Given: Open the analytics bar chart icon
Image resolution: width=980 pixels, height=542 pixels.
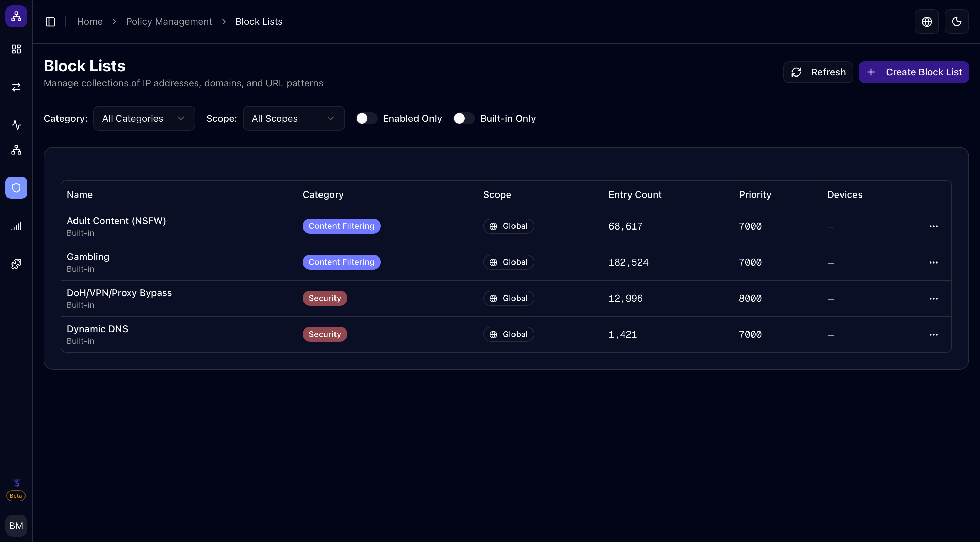Looking at the screenshot, I should (x=16, y=225).
